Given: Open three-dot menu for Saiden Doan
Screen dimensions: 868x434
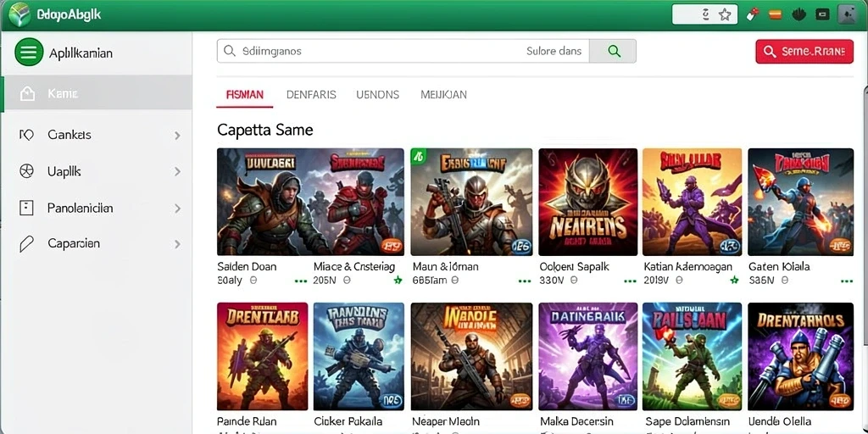Looking at the screenshot, I should tap(301, 281).
